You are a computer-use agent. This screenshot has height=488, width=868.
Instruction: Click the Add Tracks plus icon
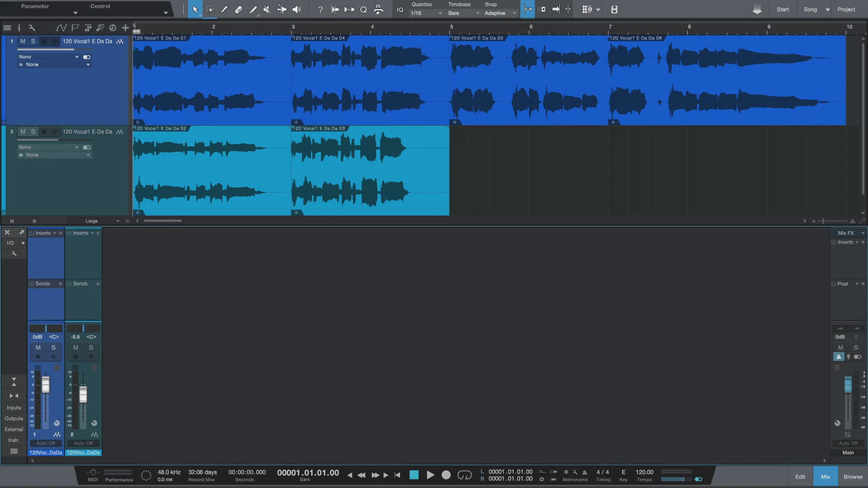[x=125, y=28]
